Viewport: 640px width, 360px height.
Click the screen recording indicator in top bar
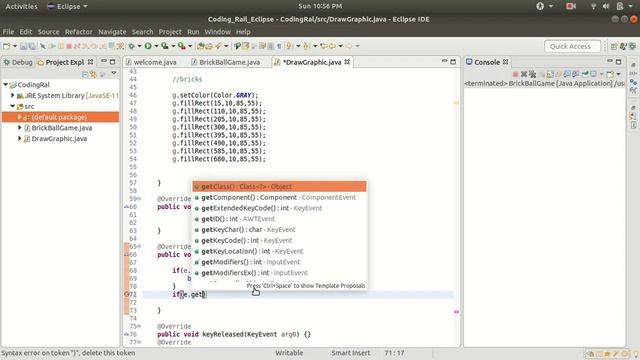click(571, 6)
